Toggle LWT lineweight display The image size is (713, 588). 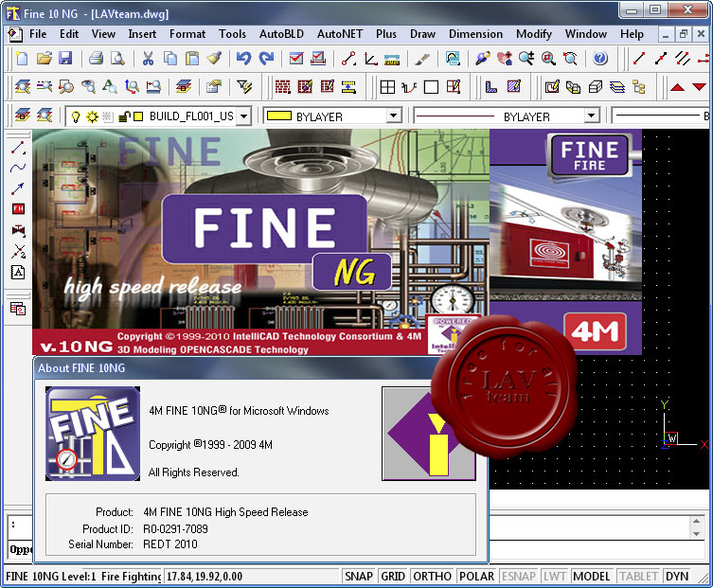(555, 577)
